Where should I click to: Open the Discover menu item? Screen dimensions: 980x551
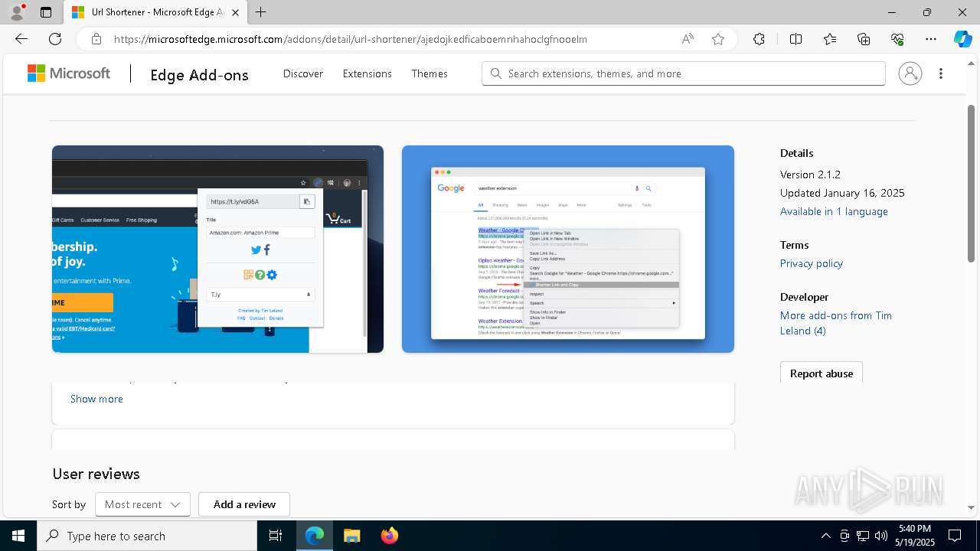[x=303, y=73]
